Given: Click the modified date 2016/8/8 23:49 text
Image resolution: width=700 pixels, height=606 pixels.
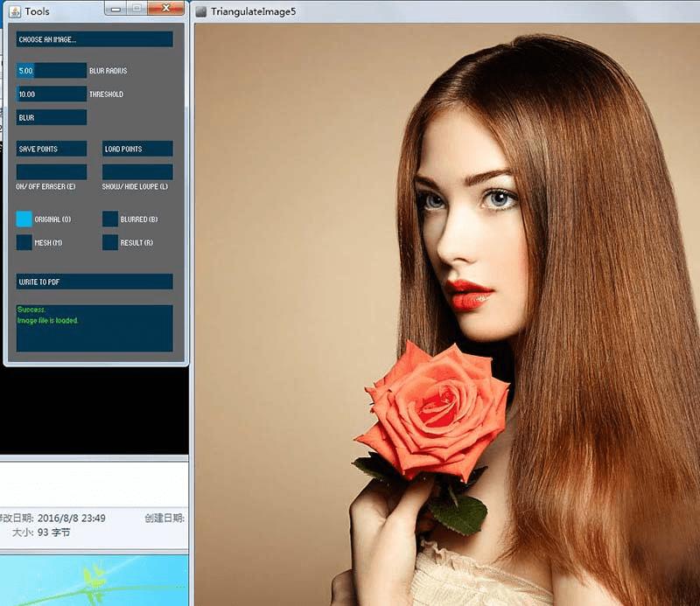Looking at the screenshot, I should click(72, 518).
